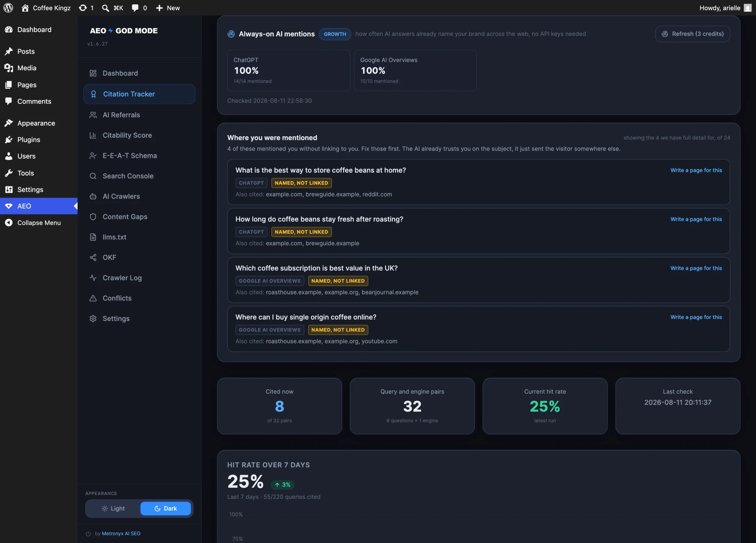Click the AI Referrals people icon
Screen dimensions: 756x543
[93, 115]
